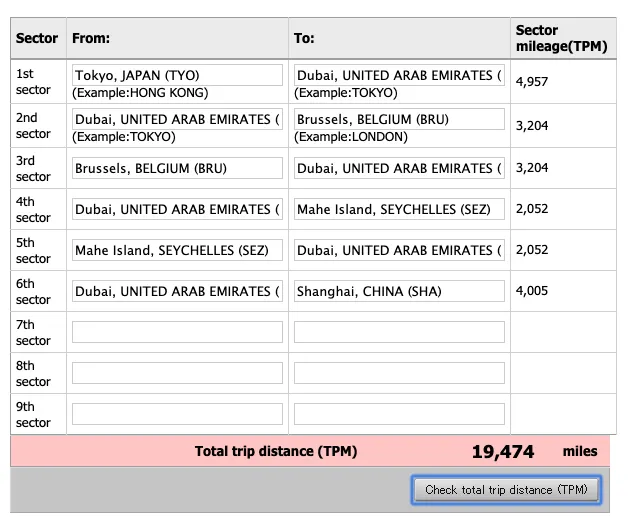Click the 19,474 total trip distance value
Viewport: 632px width, 521px height.
pos(502,452)
